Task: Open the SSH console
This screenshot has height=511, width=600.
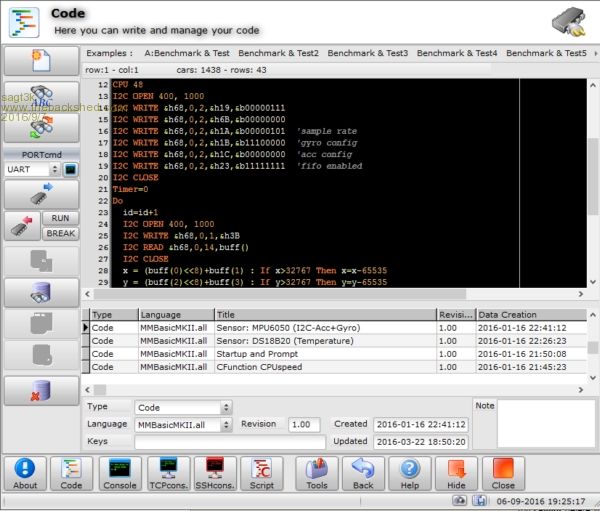Action: click(214, 473)
